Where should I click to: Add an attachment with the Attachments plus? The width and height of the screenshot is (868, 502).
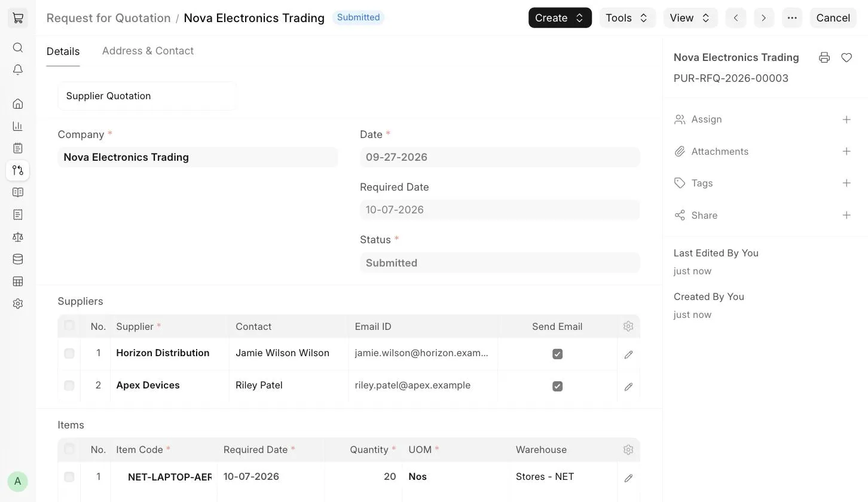click(846, 151)
